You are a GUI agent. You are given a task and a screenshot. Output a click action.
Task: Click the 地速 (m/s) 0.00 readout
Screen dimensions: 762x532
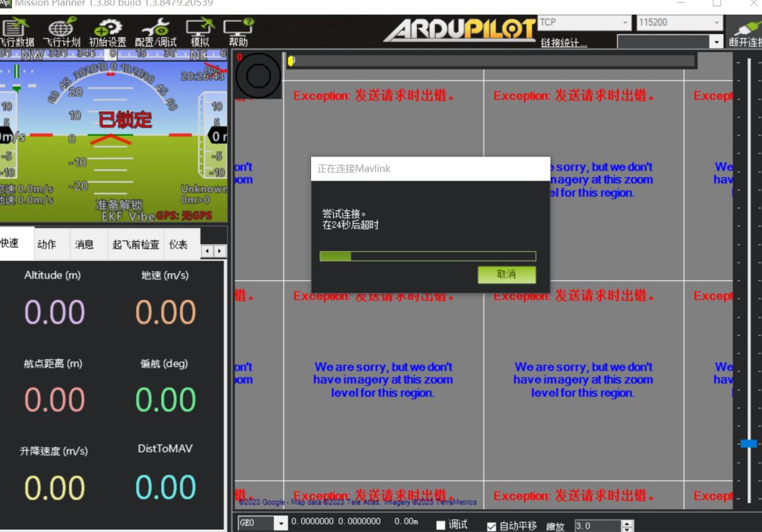(166, 312)
